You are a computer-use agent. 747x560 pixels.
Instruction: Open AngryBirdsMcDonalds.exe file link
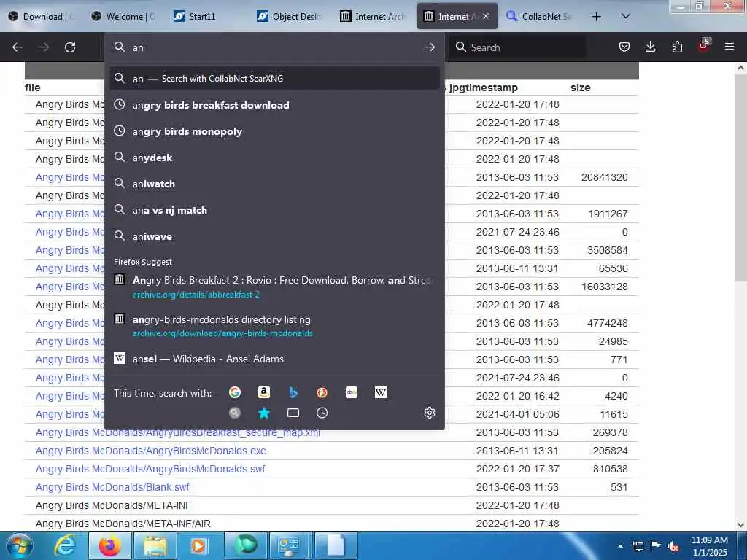150,451
